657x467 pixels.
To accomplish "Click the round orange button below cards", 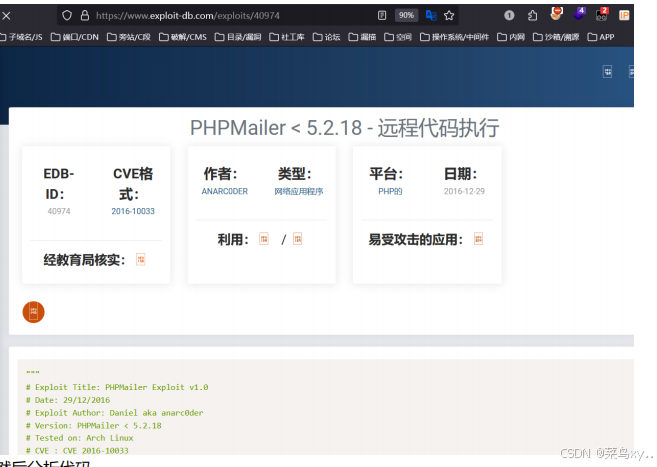I will click(x=34, y=312).
